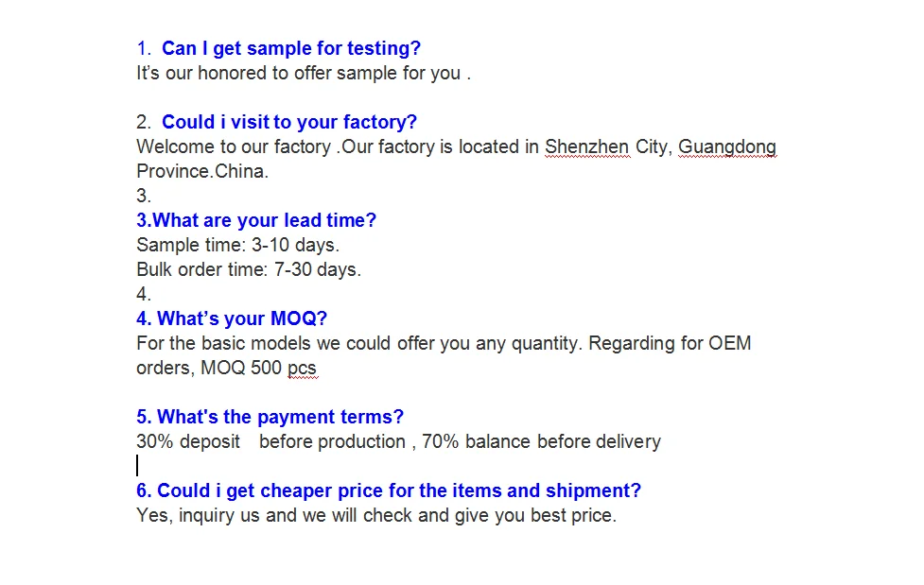Click the text "Province.China."

tap(202, 171)
